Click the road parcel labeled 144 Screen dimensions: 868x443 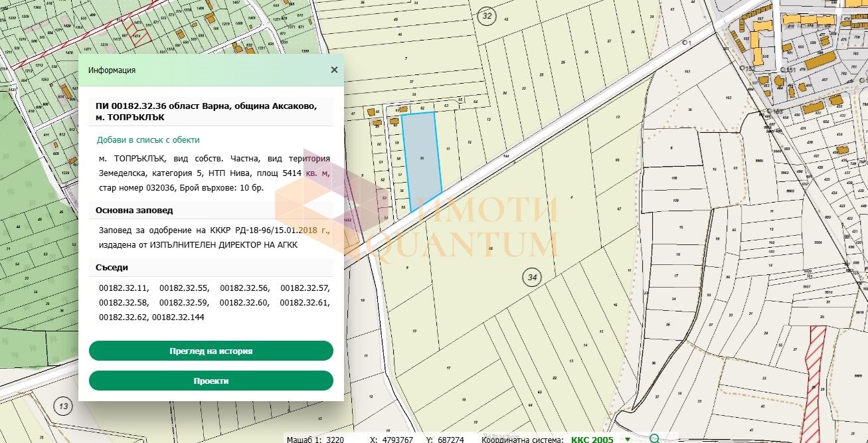click(506, 156)
